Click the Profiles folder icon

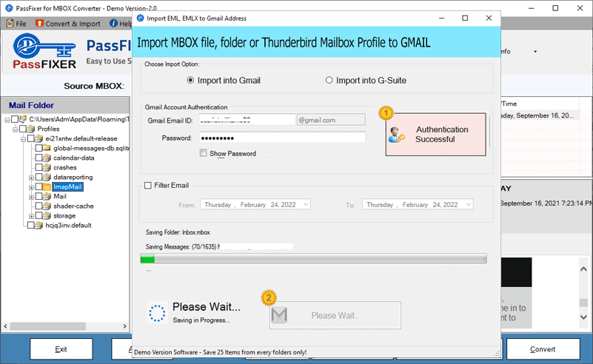(31, 129)
